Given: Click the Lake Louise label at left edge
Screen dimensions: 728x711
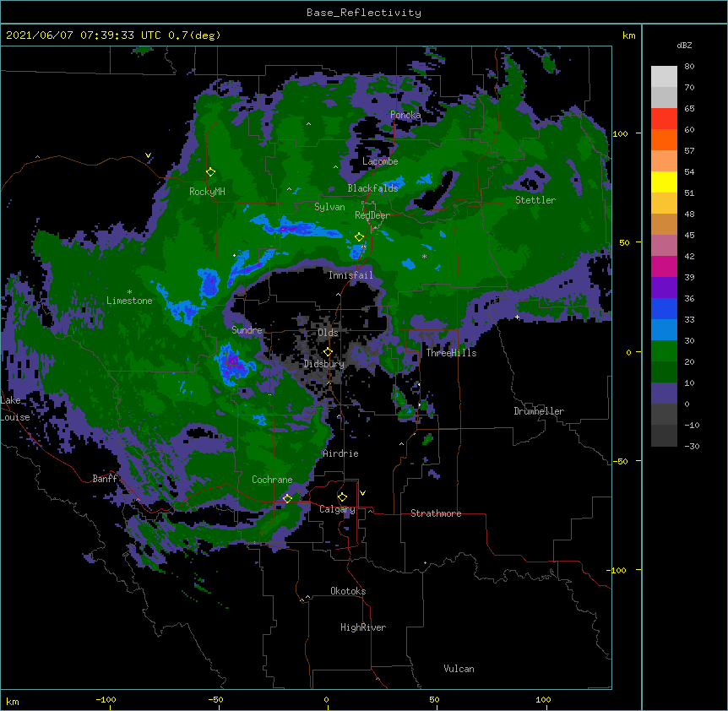Looking at the screenshot, I should coord(15,409).
